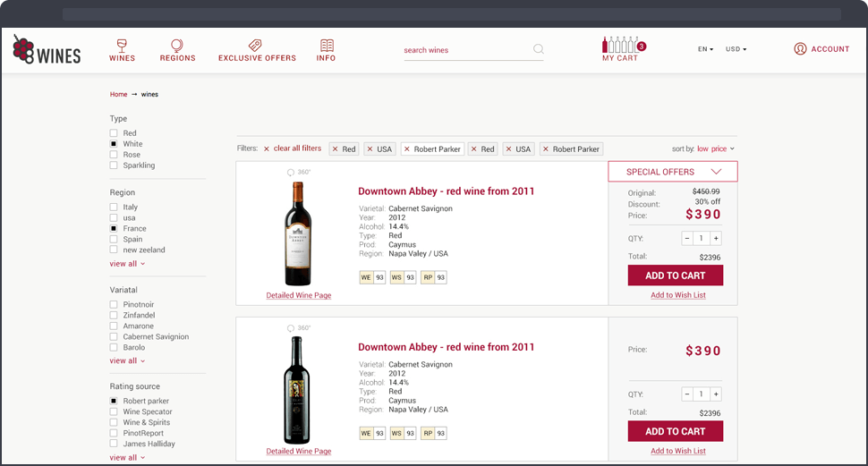This screenshot has height=466, width=868.
Task: Uncheck the White type checkbox
Action: coord(114,144)
